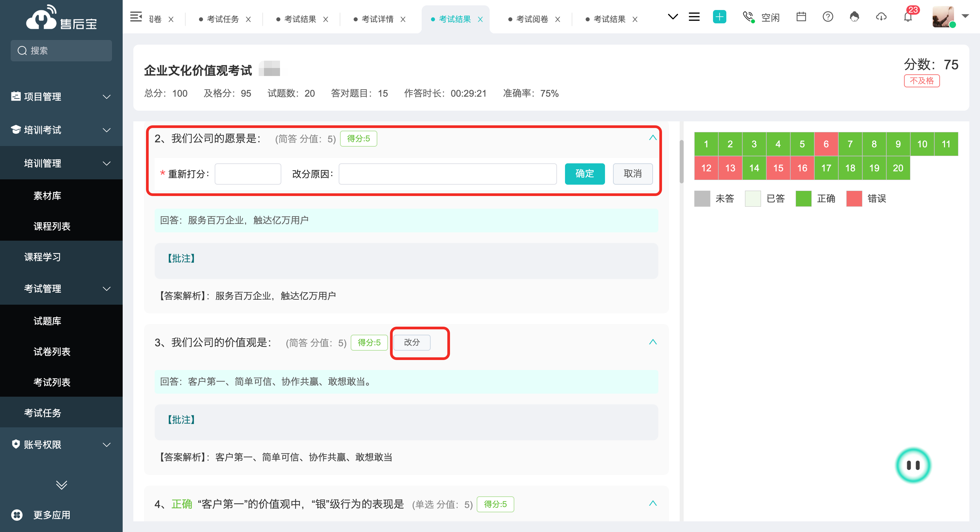The width and height of the screenshot is (980, 532).
Task: Jump to question 6 red tile
Action: click(x=826, y=144)
